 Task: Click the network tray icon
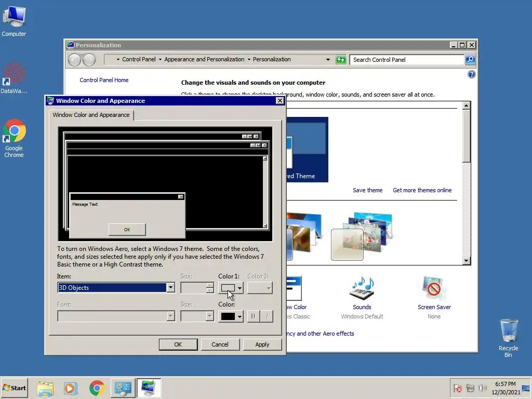tap(470, 388)
